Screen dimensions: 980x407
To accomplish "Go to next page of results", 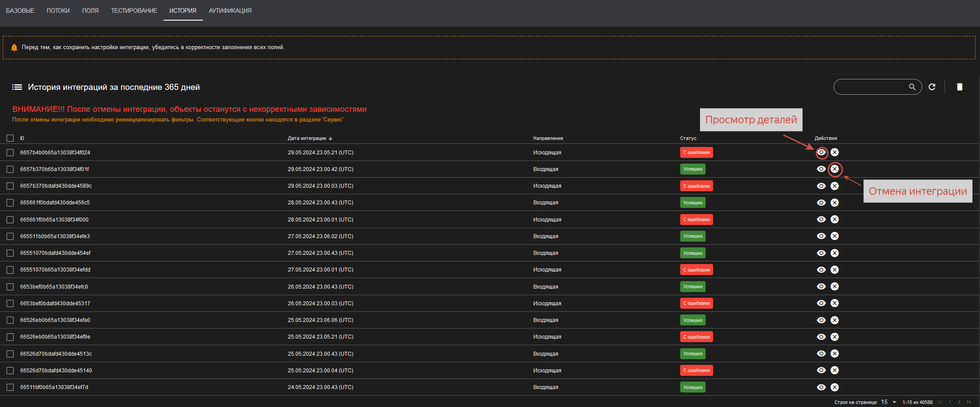I will click(959, 402).
